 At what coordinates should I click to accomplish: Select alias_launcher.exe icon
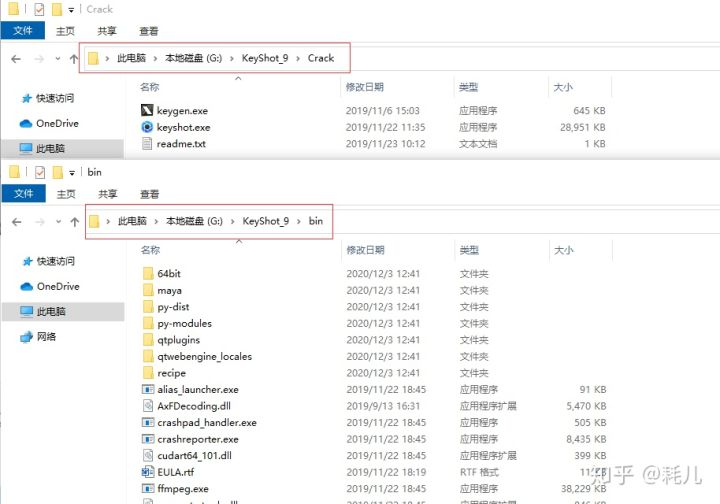[148, 389]
